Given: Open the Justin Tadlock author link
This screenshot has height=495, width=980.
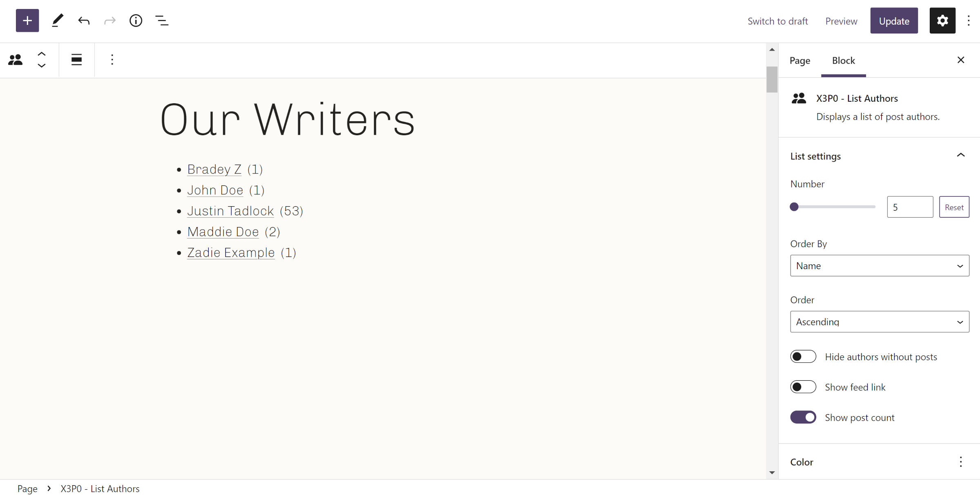Looking at the screenshot, I should (x=230, y=211).
